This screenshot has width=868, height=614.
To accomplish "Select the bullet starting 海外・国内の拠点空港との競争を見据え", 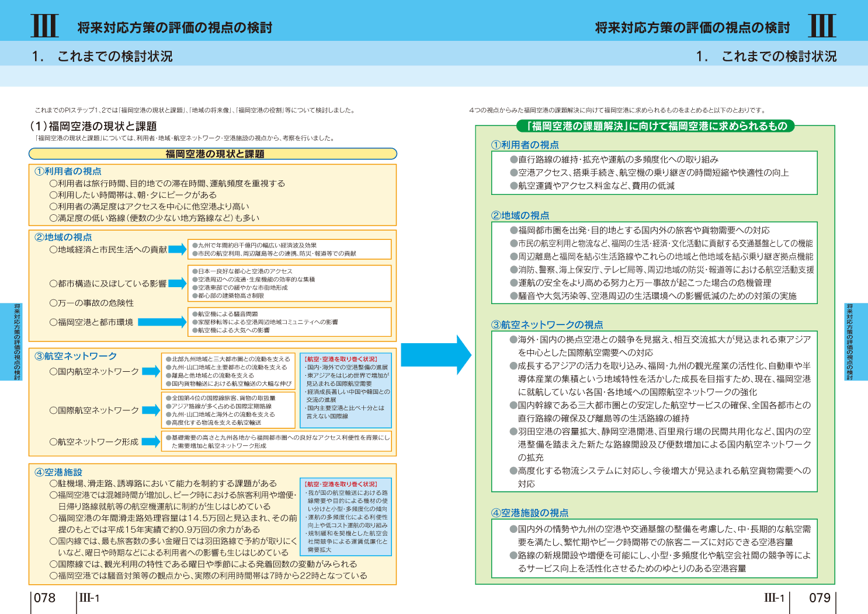I will tap(661, 346).
